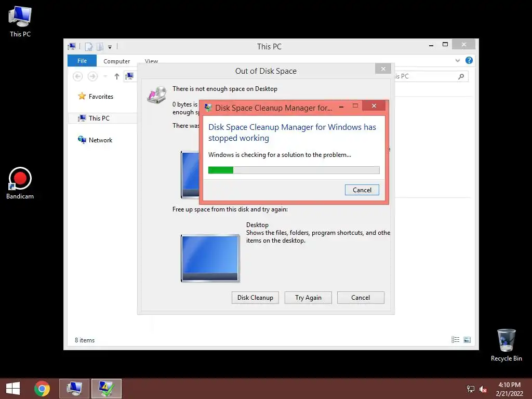Minimize the Disk Space Cleanup Manager error
The width and height of the screenshot is (532, 399).
click(341, 107)
